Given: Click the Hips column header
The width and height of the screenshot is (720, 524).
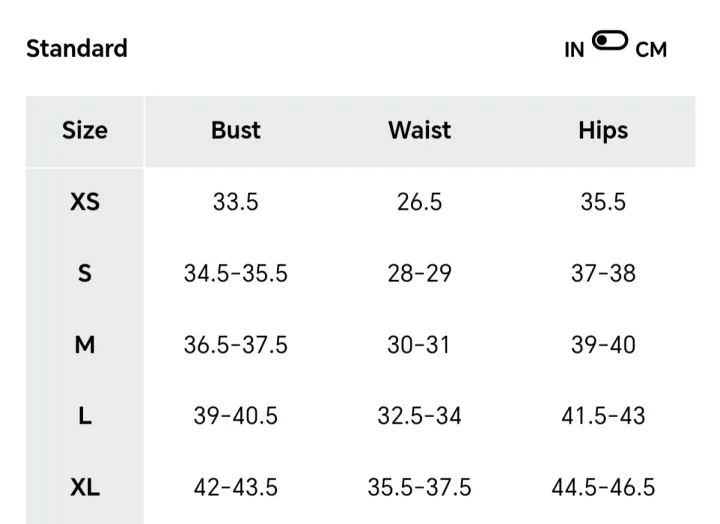Looking at the screenshot, I should 603,130.
